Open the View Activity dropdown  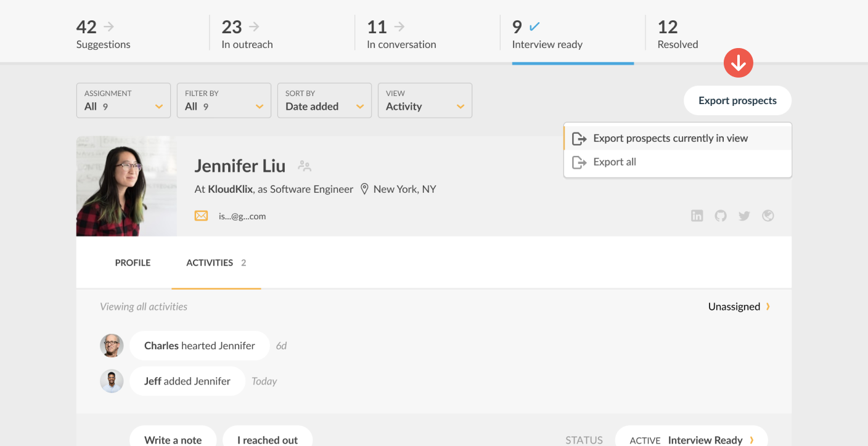(425, 100)
